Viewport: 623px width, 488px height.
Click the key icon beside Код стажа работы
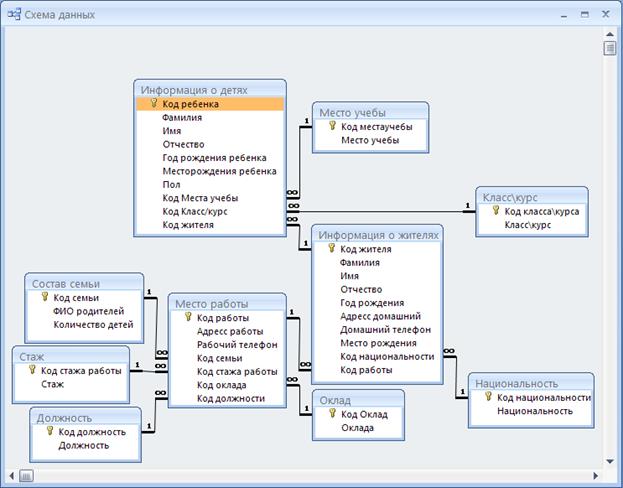pos(31,370)
